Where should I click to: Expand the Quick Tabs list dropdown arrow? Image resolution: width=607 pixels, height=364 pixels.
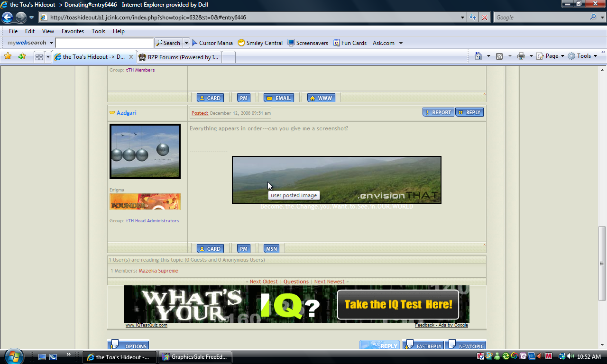[x=48, y=57]
